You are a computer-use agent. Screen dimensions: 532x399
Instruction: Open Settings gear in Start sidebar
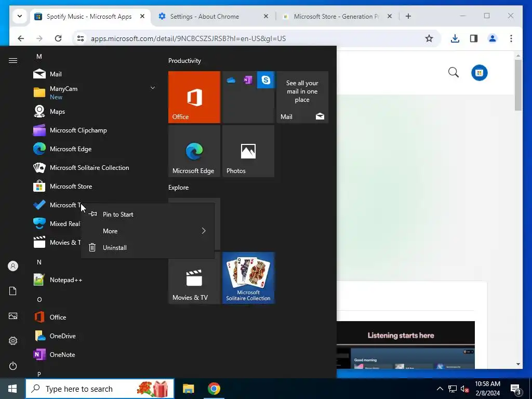(13, 341)
